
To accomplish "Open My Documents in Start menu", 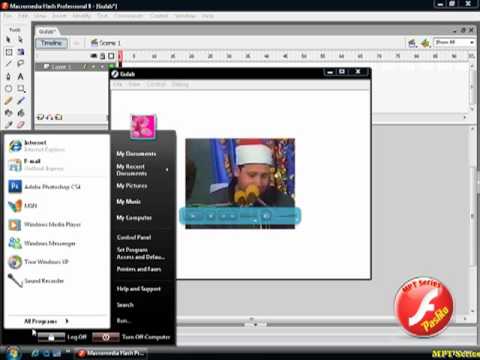I will [136, 154].
